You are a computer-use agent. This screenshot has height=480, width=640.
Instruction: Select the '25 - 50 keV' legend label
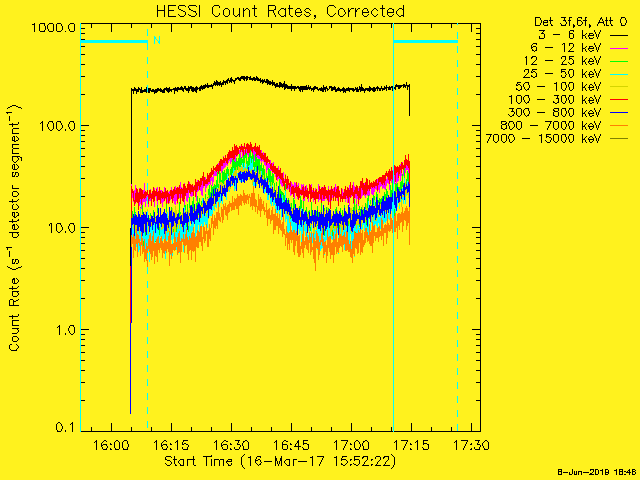point(562,74)
